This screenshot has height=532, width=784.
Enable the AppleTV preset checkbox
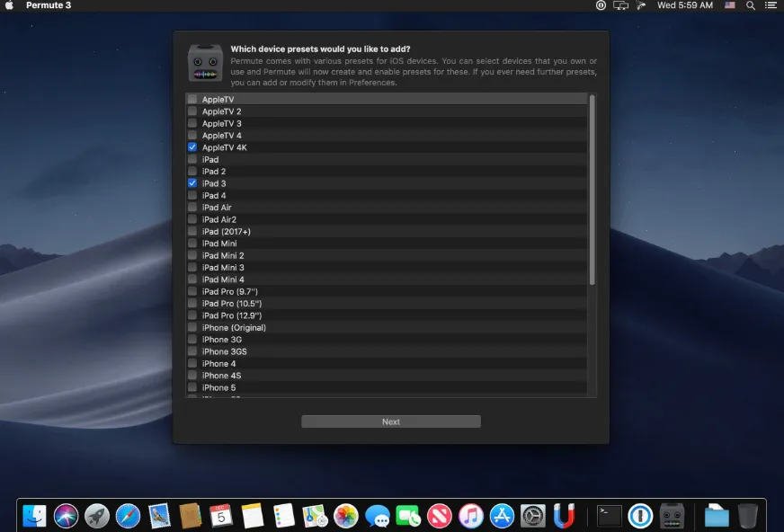(192, 99)
